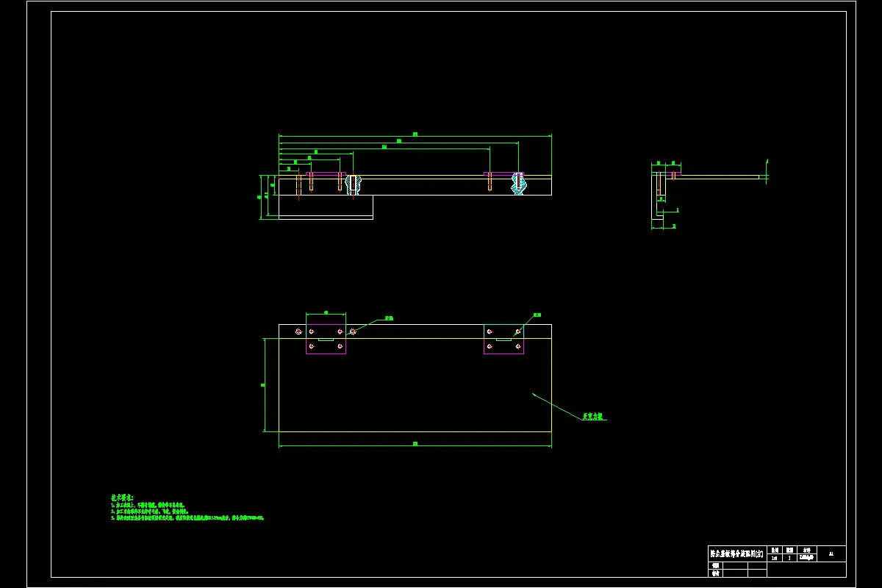Screen dimensions: 882x588
Task: Pick the right cyan hatched bolt section
Action: pyautogui.click(x=519, y=183)
